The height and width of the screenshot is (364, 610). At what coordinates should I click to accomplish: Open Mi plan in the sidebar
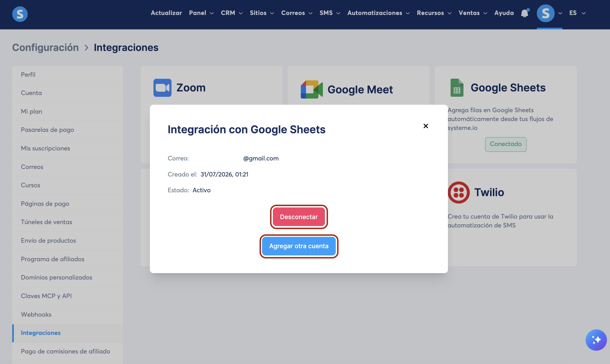coord(68,112)
